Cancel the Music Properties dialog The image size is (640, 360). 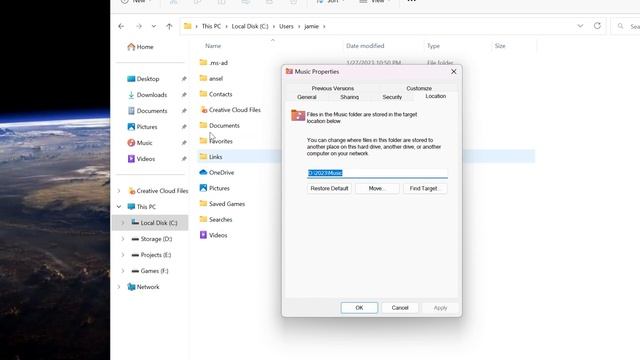pyautogui.click(x=400, y=308)
